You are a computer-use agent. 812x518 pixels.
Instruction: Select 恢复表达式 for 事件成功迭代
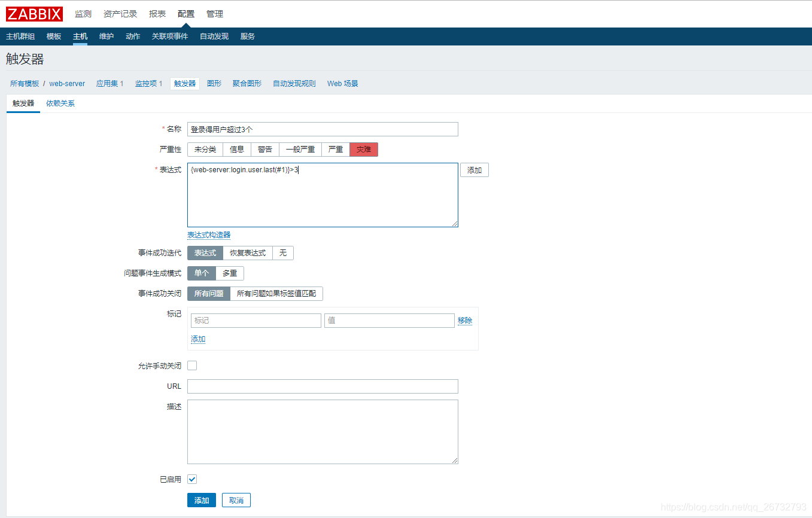pyautogui.click(x=248, y=253)
